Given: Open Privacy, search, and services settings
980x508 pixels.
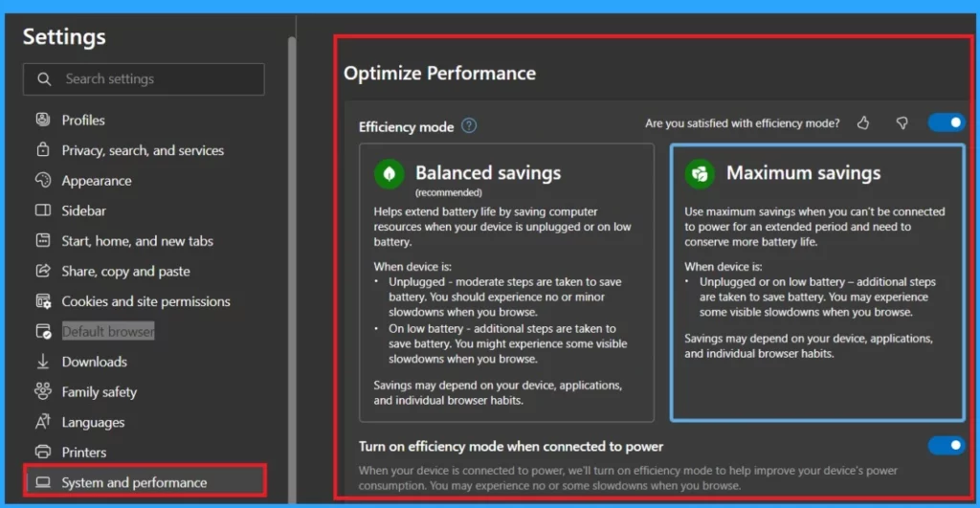Looking at the screenshot, I should pos(143,150).
